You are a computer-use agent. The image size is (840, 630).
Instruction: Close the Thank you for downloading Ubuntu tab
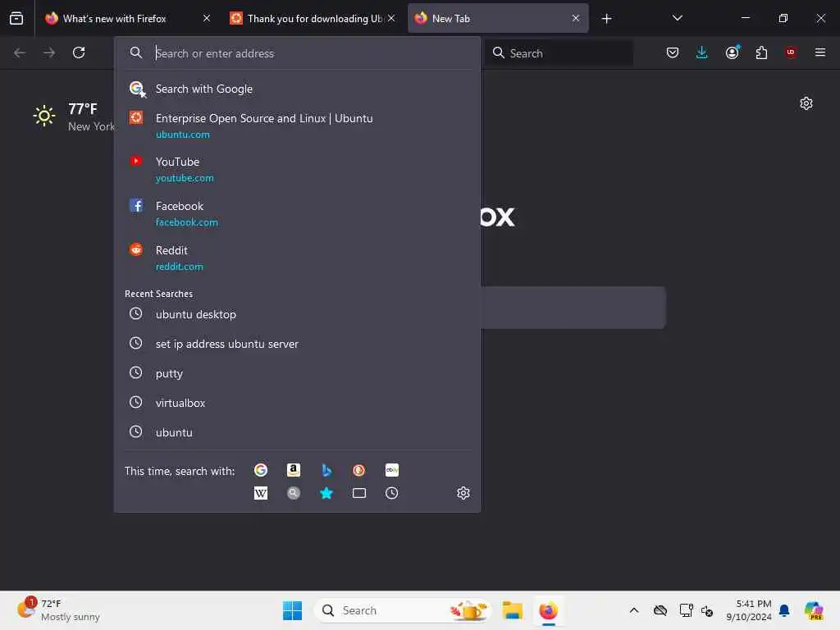(391, 18)
